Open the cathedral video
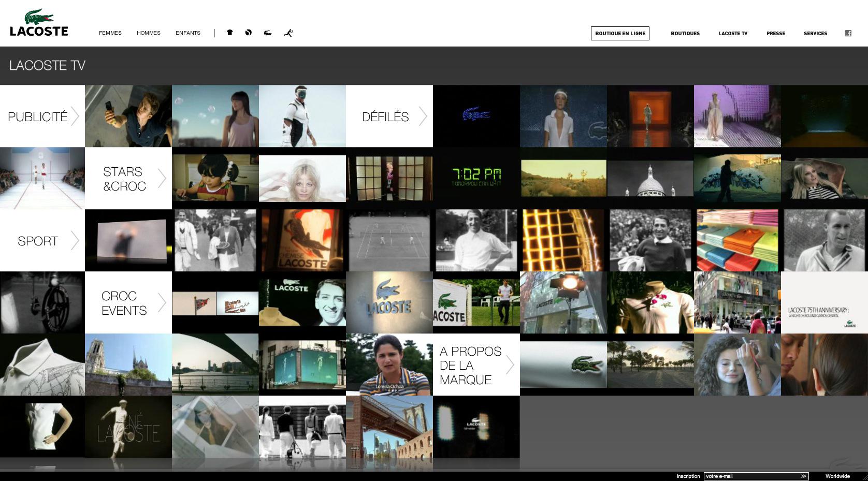The height and width of the screenshot is (481, 868). click(128, 365)
